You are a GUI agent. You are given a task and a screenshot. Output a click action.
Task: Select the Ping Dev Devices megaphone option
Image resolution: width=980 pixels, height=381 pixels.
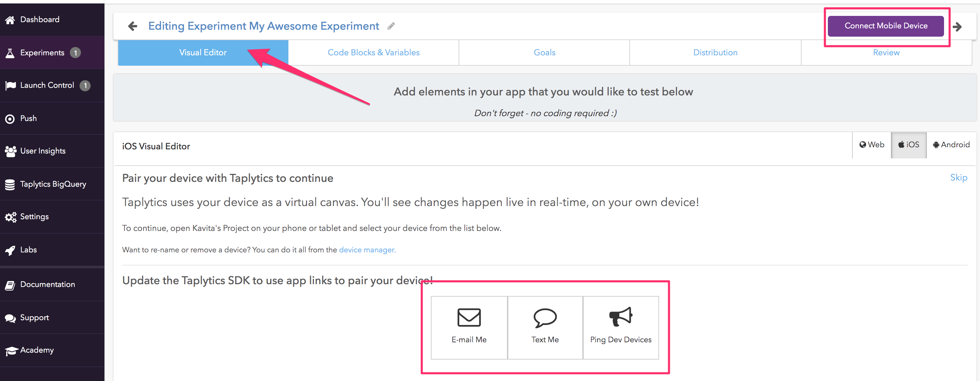pyautogui.click(x=620, y=327)
